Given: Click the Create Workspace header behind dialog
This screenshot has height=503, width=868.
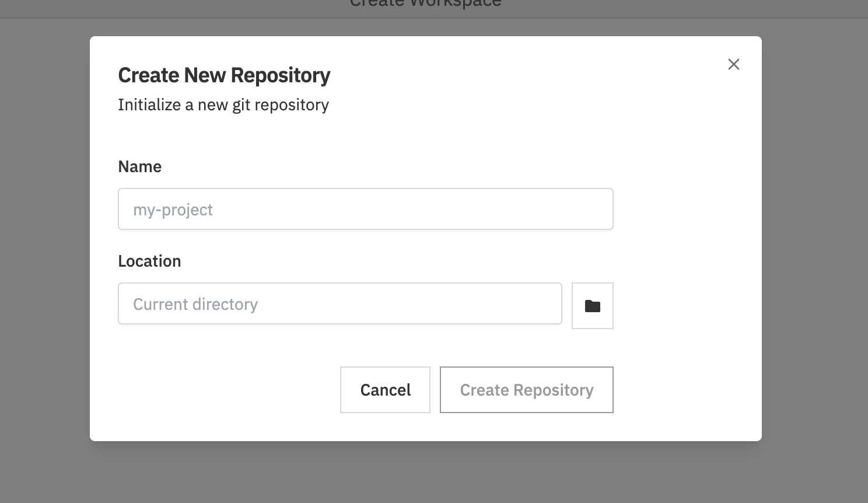Looking at the screenshot, I should tap(425, 5).
